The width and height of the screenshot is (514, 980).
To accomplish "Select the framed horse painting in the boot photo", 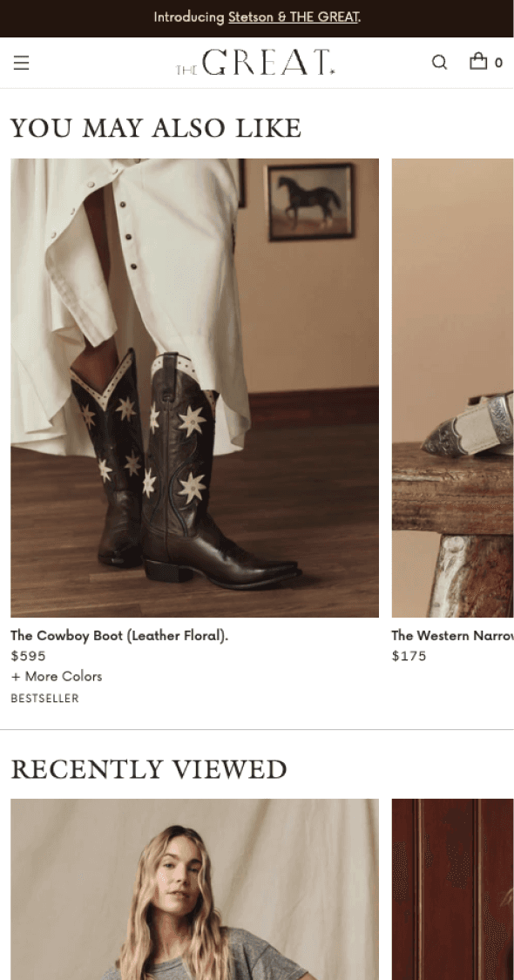I will point(311,201).
